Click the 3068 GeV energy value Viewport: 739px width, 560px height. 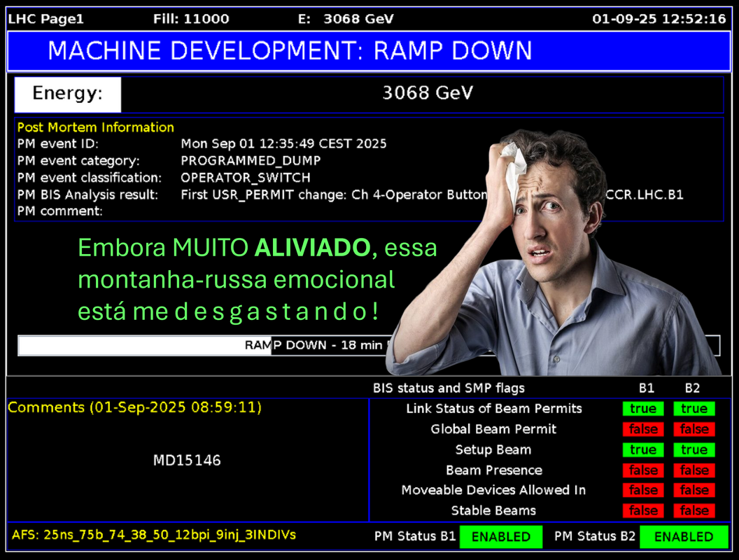[427, 93]
